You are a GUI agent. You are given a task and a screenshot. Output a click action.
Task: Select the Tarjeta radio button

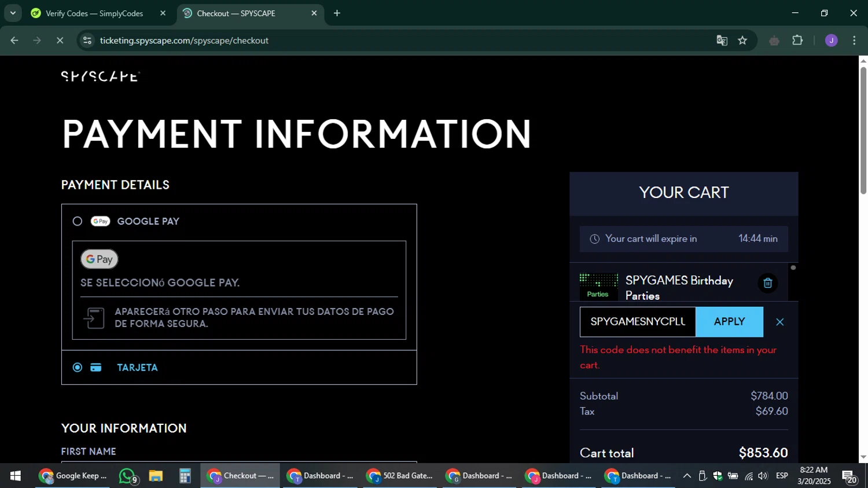(78, 368)
